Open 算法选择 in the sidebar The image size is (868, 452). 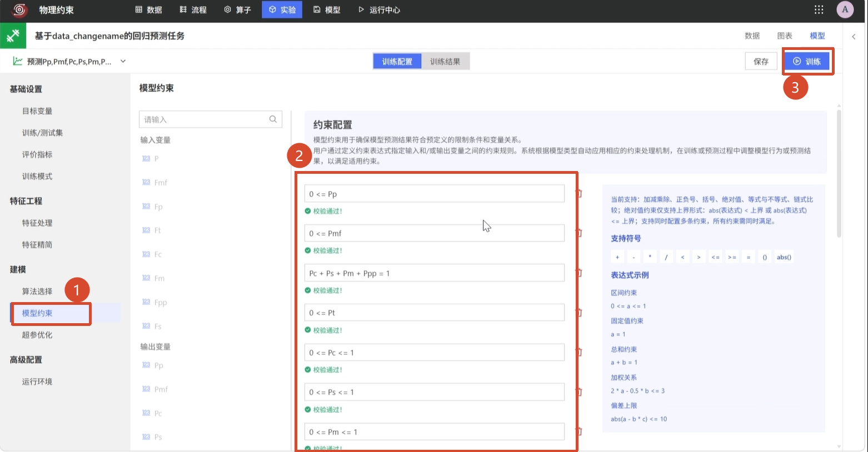(x=37, y=292)
